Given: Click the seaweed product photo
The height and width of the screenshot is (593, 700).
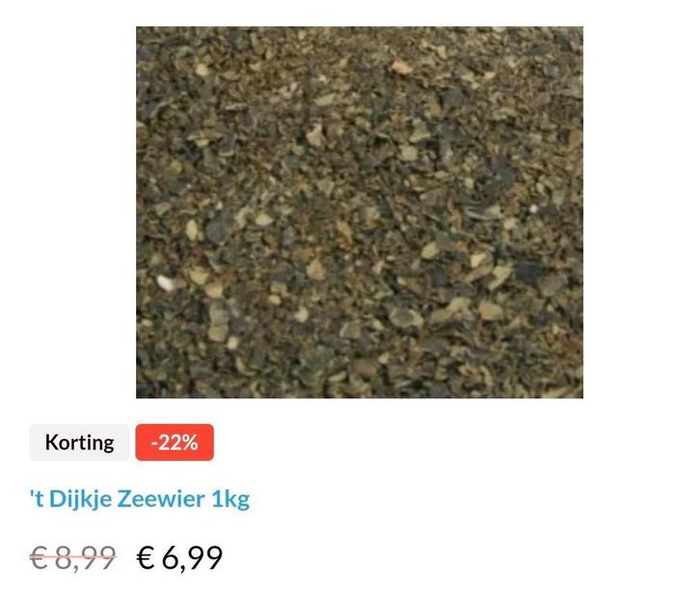Looking at the screenshot, I should tap(360, 212).
